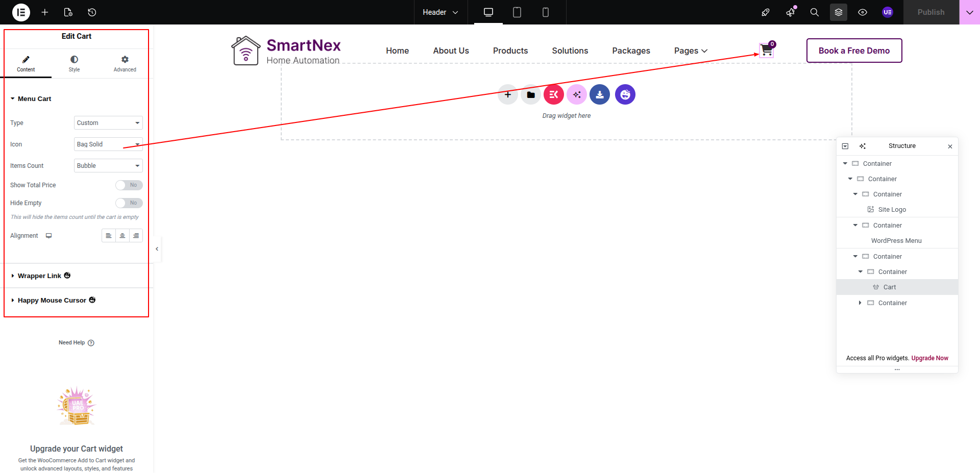This screenshot has width=980, height=473.
Task: Toggle the Hide Empty switch
Action: [x=129, y=203]
